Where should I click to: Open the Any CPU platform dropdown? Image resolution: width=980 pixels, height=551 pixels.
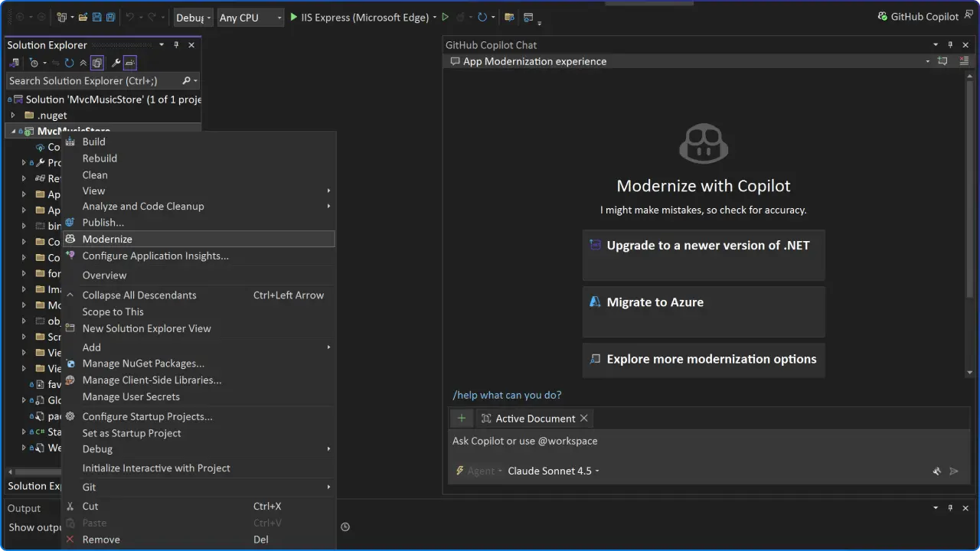(250, 18)
